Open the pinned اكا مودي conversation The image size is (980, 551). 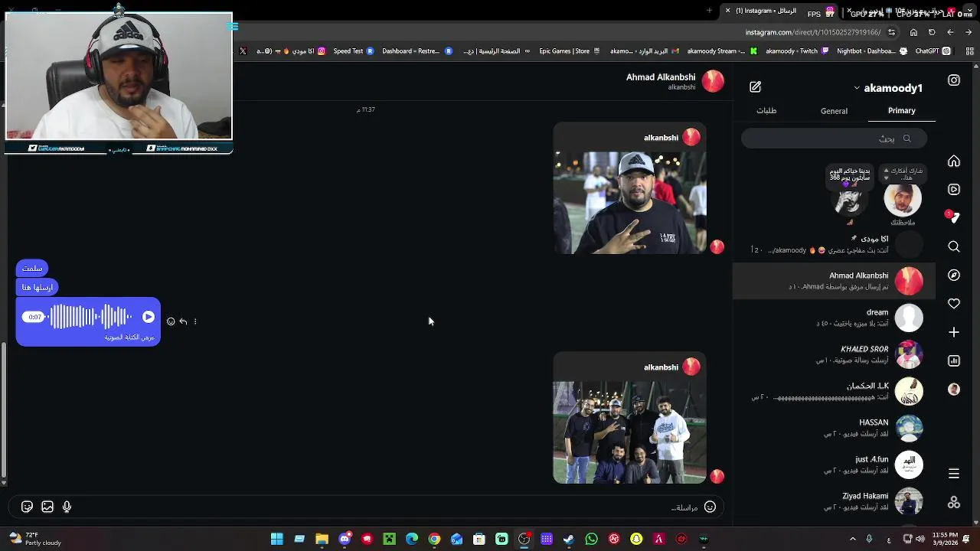coord(834,244)
